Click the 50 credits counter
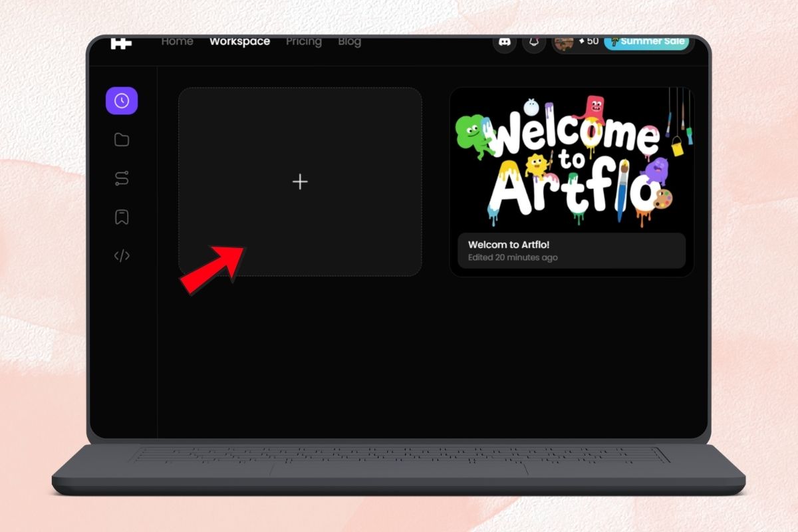Image resolution: width=798 pixels, height=532 pixels. pos(589,41)
